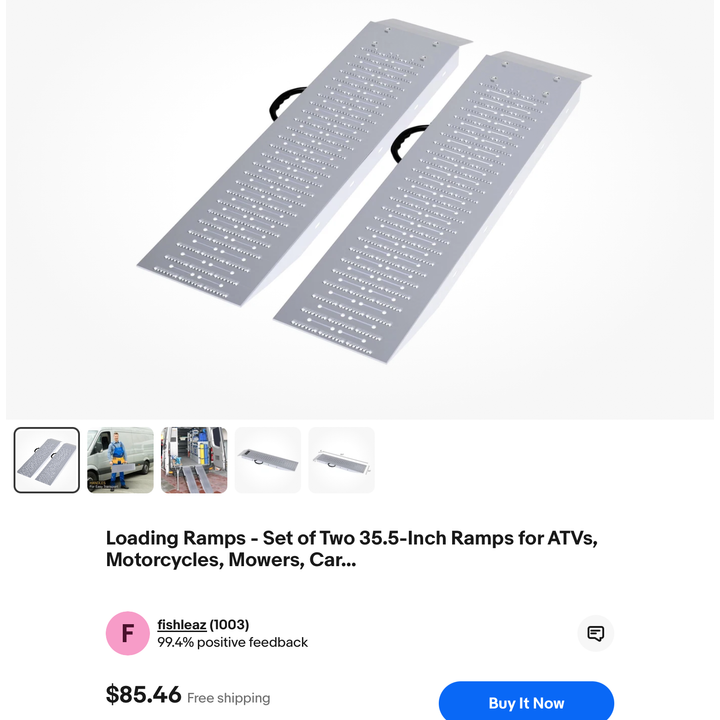
Task: Select the fourth thumbnail of single ramp
Action: (x=268, y=460)
